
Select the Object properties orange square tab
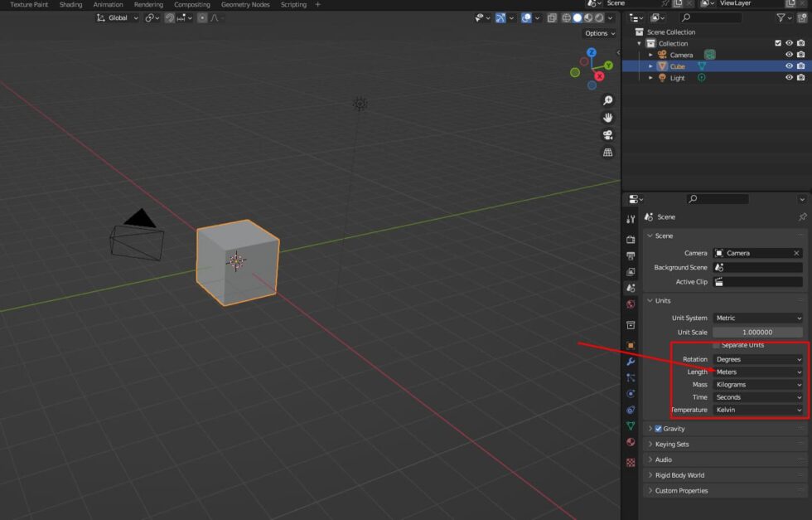coord(630,343)
